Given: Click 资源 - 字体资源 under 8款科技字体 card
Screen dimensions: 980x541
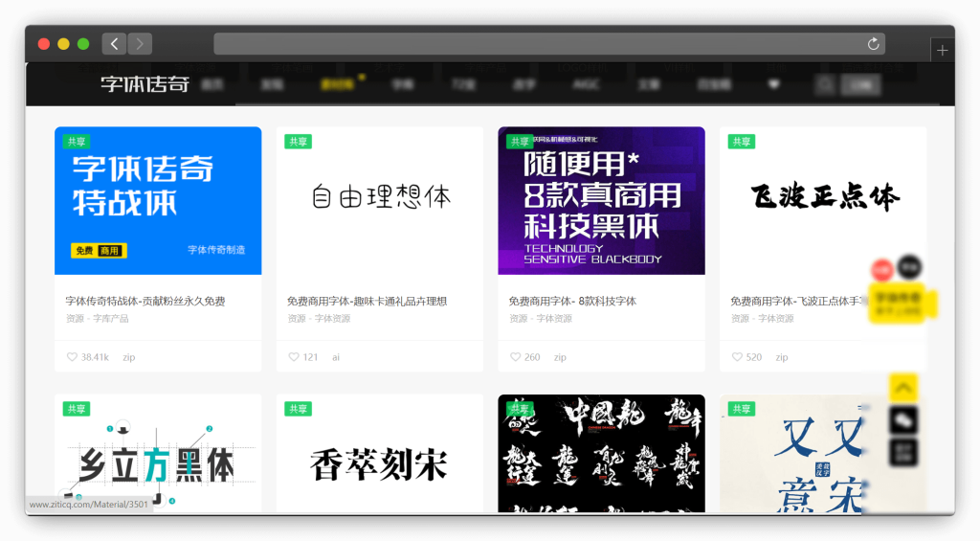Looking at the screenshot, I should [541, 318].
